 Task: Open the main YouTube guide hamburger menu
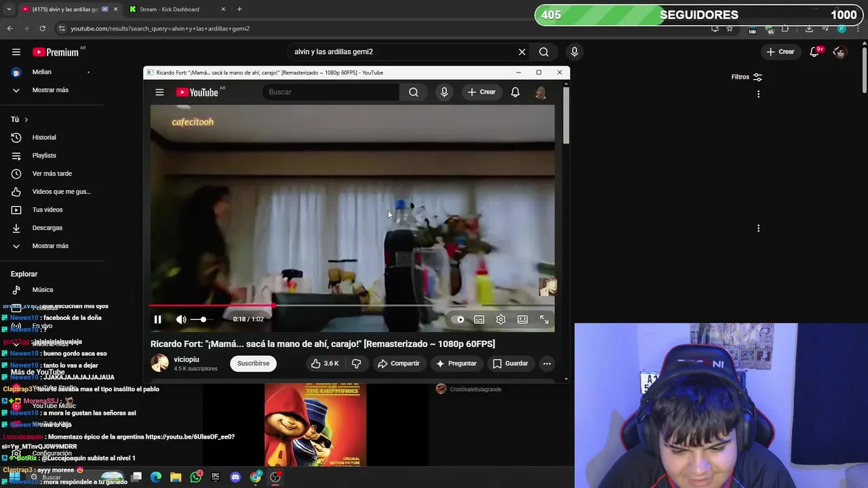click(x=16, y=52)
